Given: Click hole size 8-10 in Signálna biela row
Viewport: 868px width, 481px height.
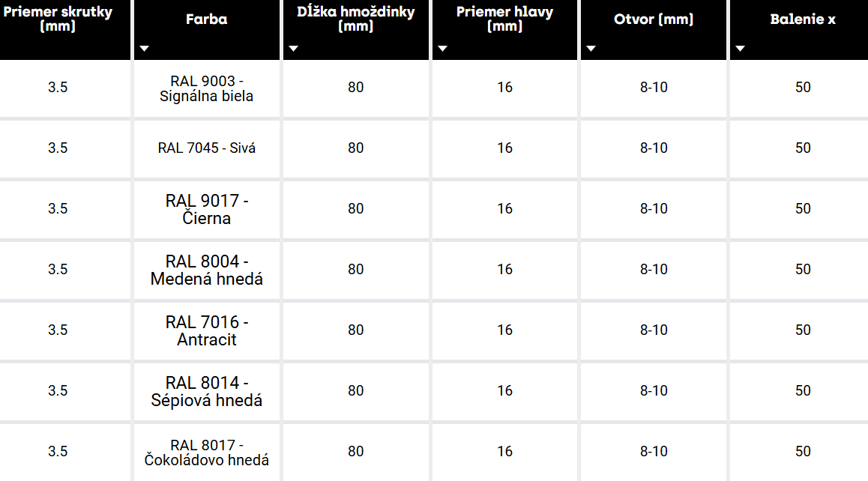Looking at the screenshot, I should [x=654, y=88].
